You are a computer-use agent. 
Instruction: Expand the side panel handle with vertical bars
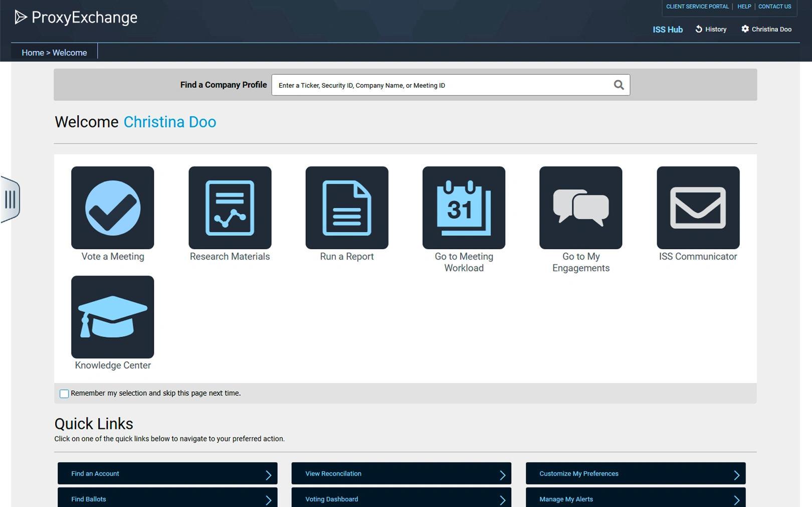[10, 199]
